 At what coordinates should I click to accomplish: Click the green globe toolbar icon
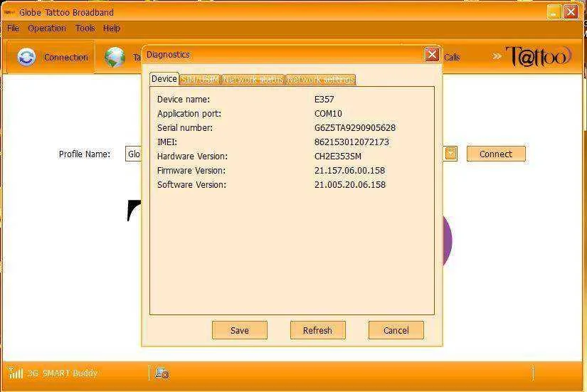[115, 58]
